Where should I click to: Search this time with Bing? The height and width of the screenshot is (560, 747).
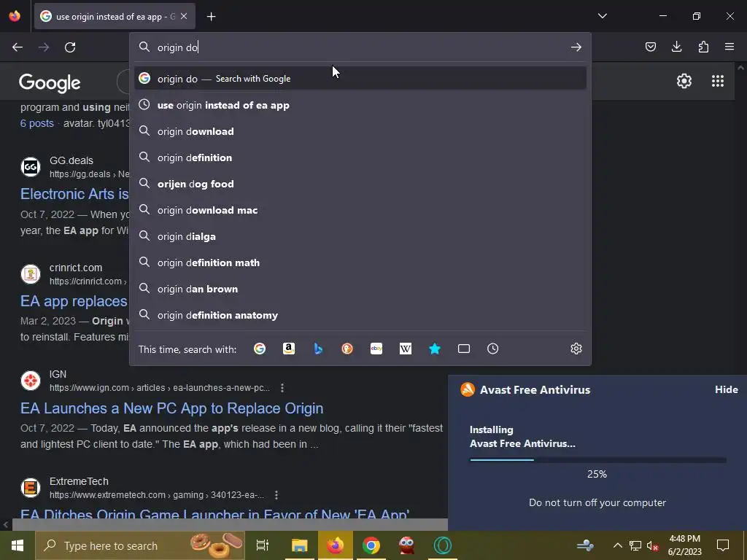pos(318,349)
